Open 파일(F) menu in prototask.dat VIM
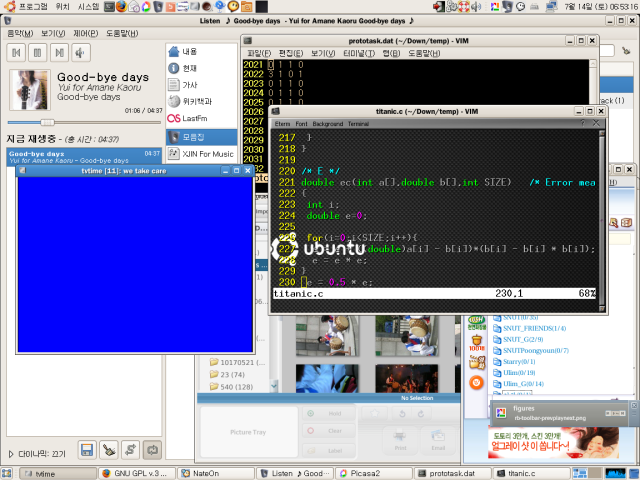The width and height of the screenshot is (640, 480). pos(259,53)
